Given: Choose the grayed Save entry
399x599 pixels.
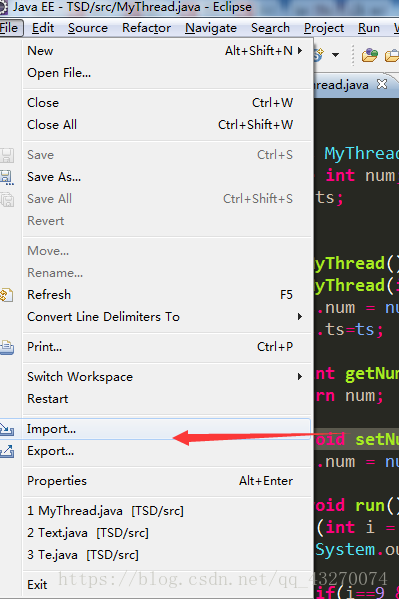Looking at the screenshot, I should coord(167,155).
